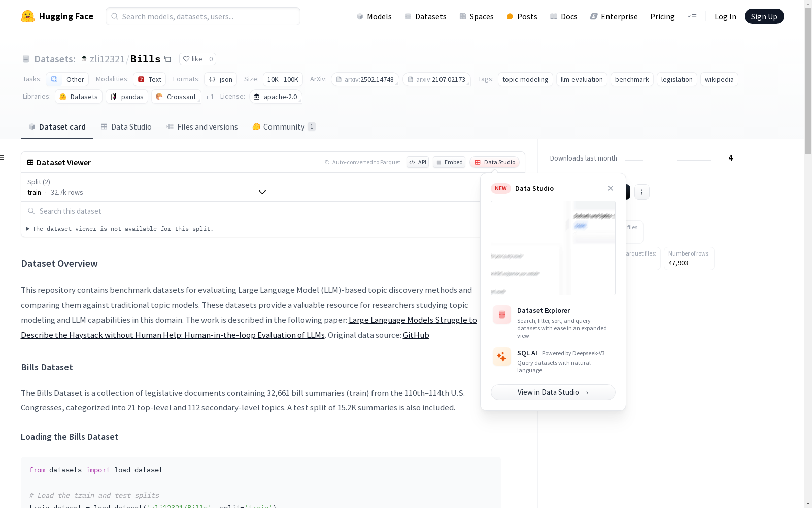The height and width of the screenshot is (508, 812).
Task: Click the Search this dataset field
Action: [251, 211]
